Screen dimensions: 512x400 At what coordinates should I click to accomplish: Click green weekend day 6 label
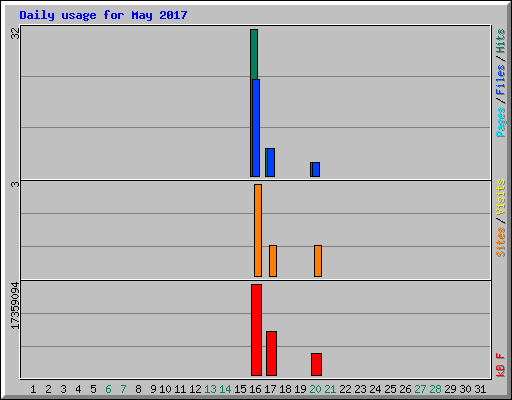pyautogui.click(x=108, y=389)
